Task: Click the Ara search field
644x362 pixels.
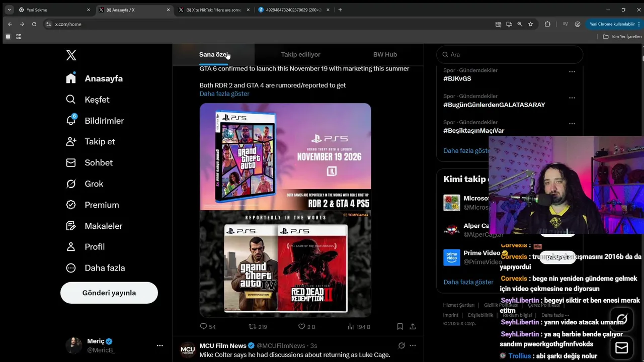Action: (510, 54)
